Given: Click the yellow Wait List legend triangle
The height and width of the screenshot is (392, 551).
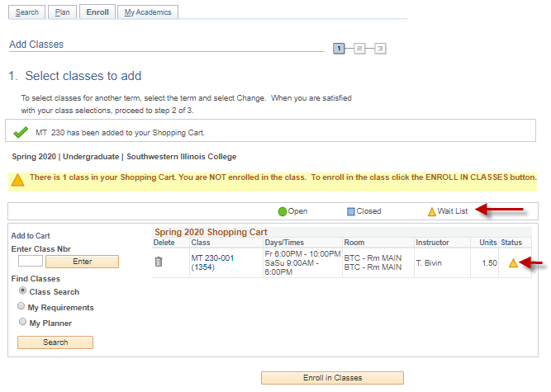Looking at the screenshot, I should click(431, 211).
